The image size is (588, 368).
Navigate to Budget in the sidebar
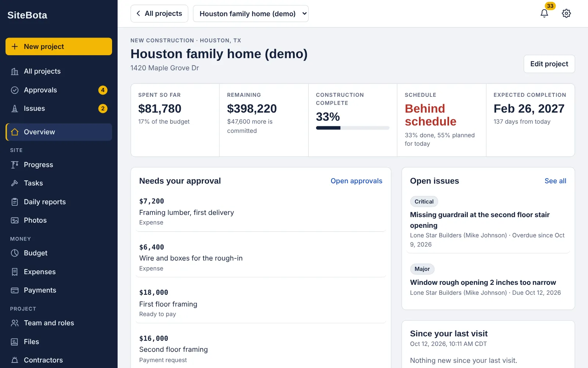[59, 253]
